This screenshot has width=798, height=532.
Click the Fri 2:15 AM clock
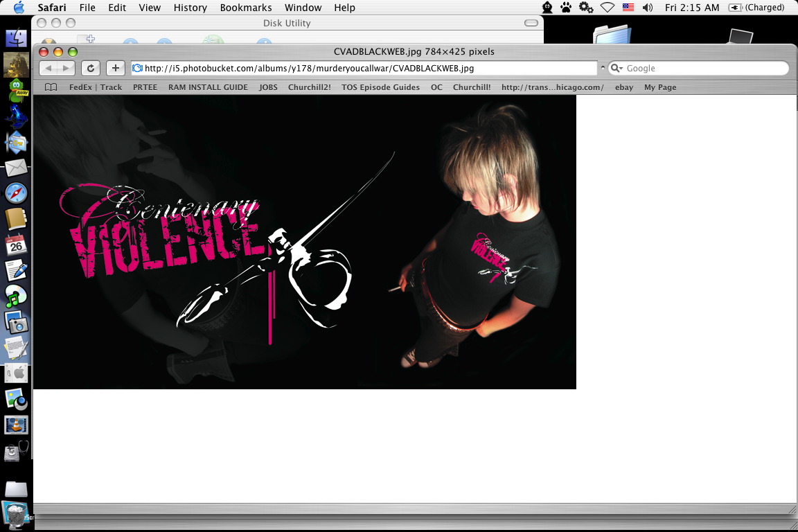pos(691,7)
